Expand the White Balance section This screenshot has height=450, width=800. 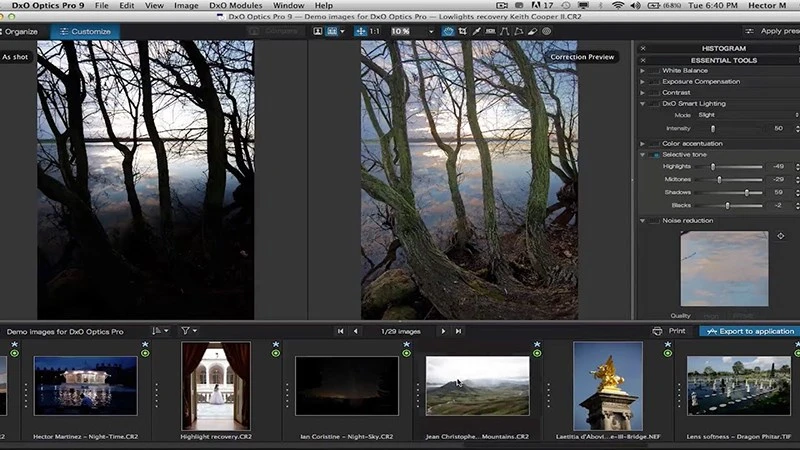(x=642, y=70)
